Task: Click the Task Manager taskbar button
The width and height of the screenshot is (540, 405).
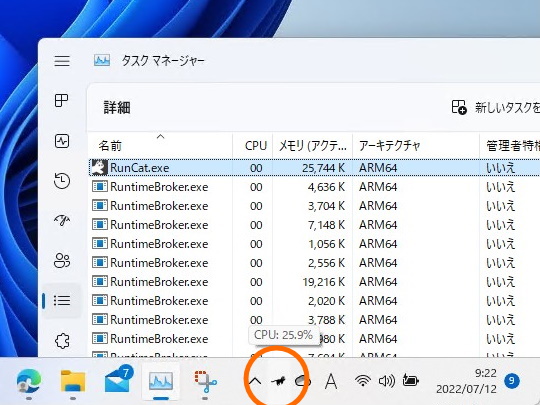Action: click(x=161, y=381)
